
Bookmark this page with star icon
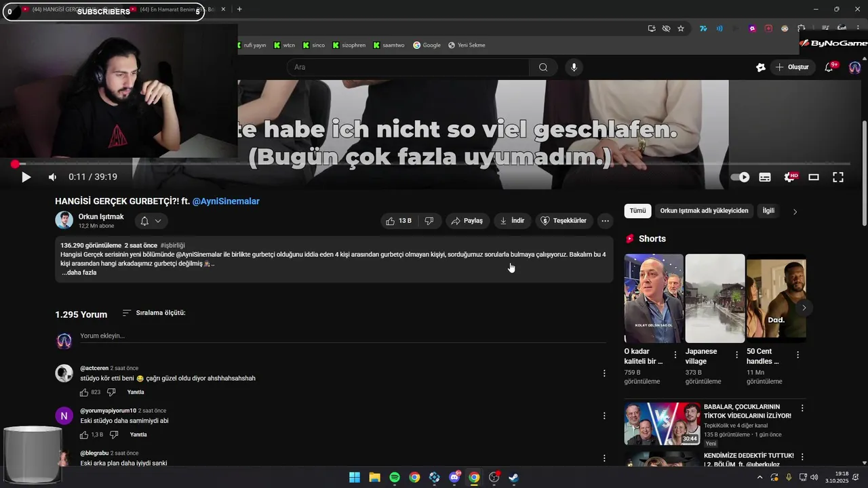681,28
